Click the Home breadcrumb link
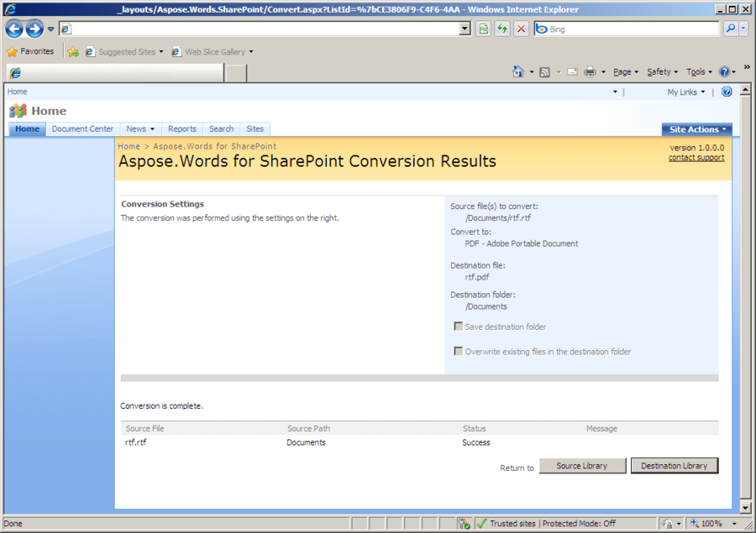The height and width of the screenshot is (533, 756). click(x=129, y=146)
